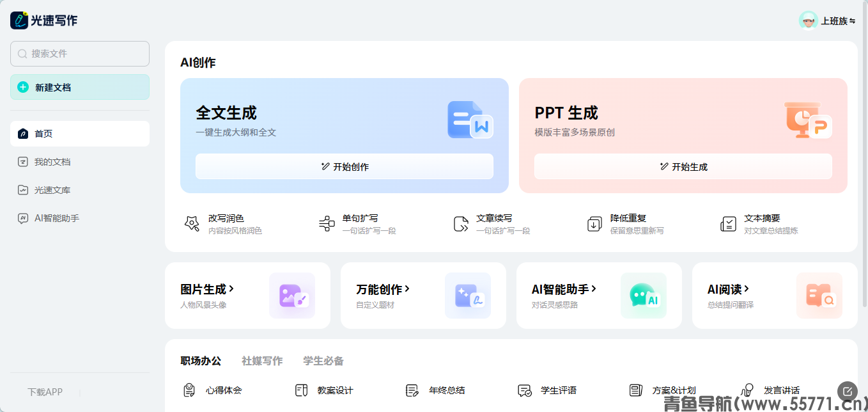Click the 下载APP link

point(45,392)
